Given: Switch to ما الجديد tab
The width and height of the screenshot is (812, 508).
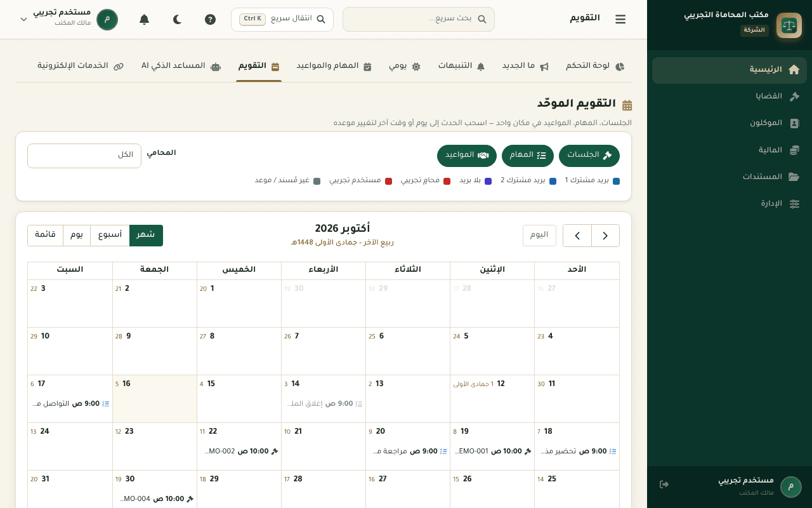Looking at the screenshot, I should (526, 66).
